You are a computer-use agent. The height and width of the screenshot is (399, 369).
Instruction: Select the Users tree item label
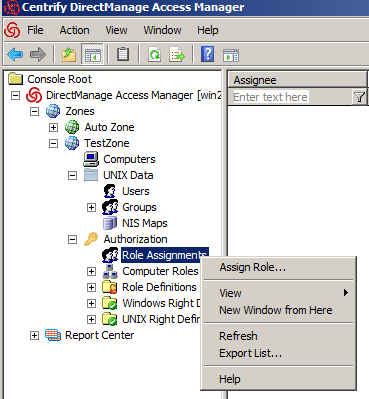click(136, 191)
